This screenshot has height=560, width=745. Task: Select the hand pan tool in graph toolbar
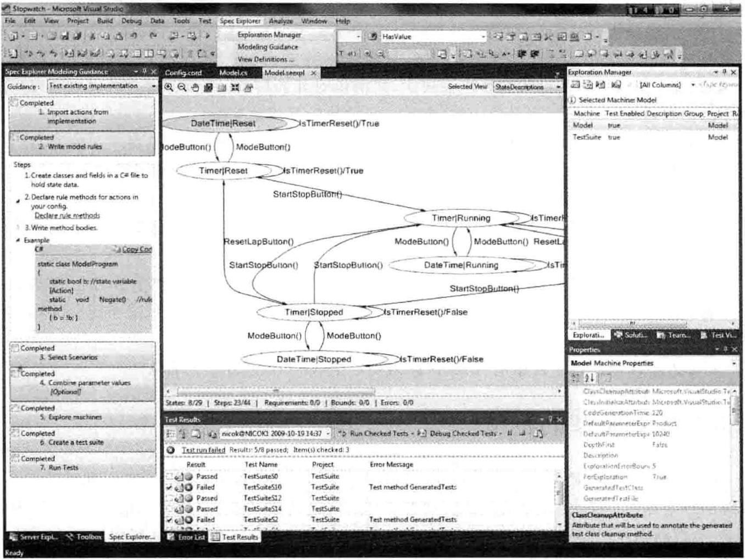[195, 87]
